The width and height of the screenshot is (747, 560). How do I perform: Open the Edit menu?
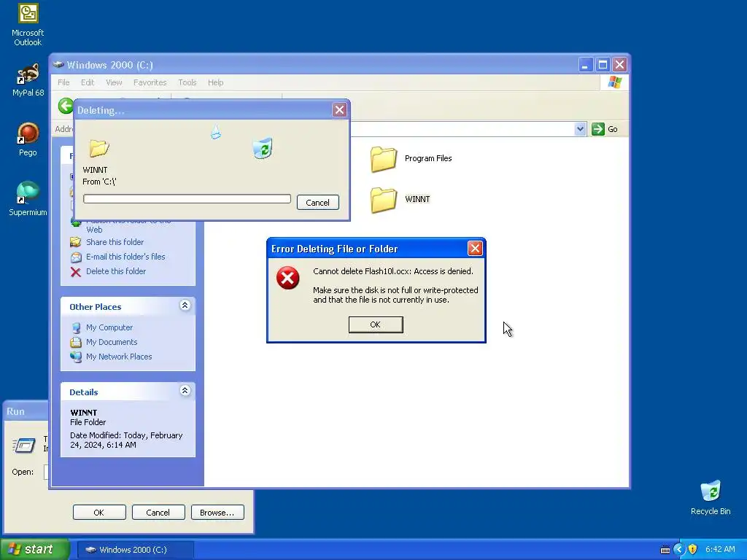[88, 82]
